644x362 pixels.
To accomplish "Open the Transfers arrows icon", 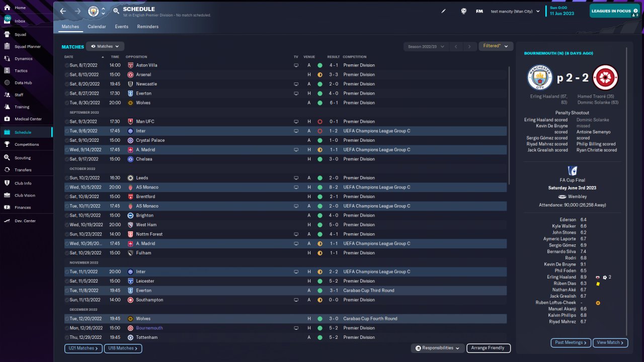I will pyautogui.click(x=7, y=170).
